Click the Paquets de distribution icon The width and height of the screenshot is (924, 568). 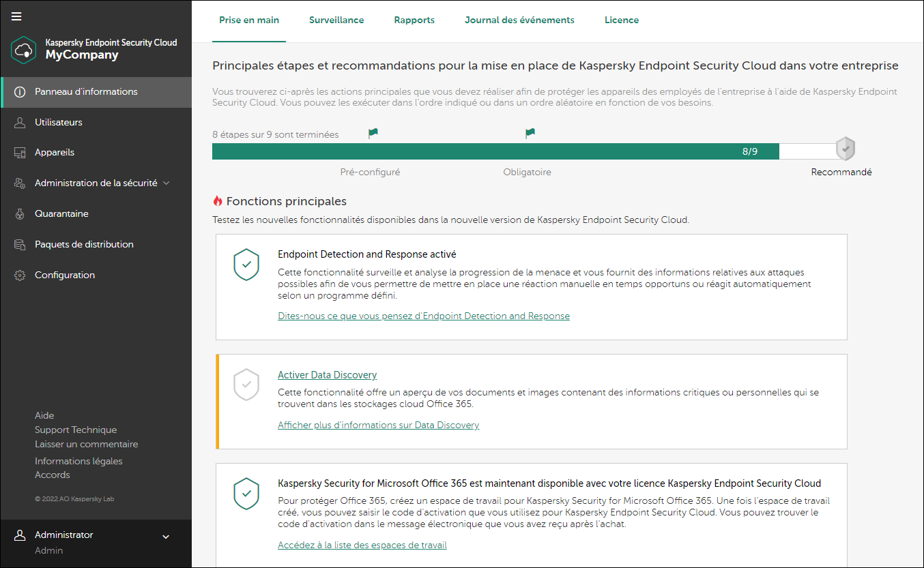click(x=20, y=245)
